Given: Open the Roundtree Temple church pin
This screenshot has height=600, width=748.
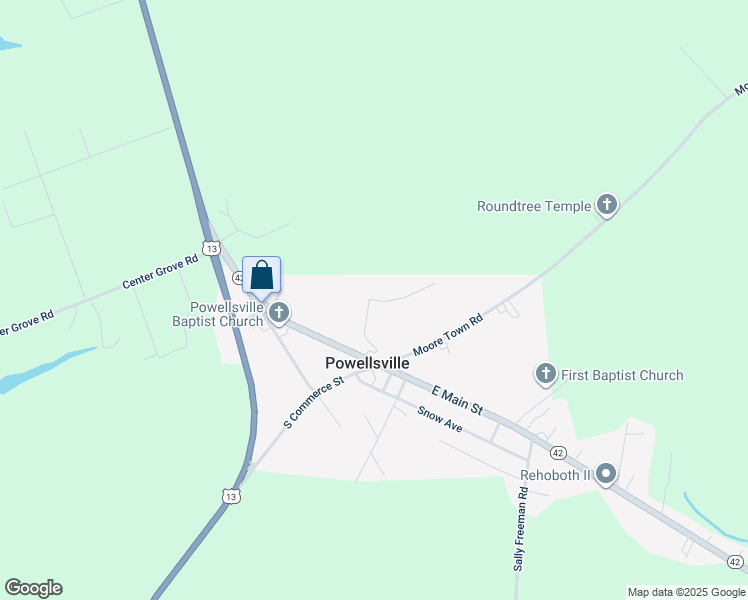Looking at the screenshot, I should coord(606,206).
